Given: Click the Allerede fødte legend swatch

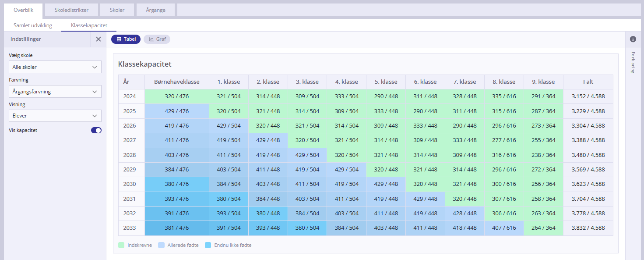Looking at the screenshot, I should tap(162, 245).
